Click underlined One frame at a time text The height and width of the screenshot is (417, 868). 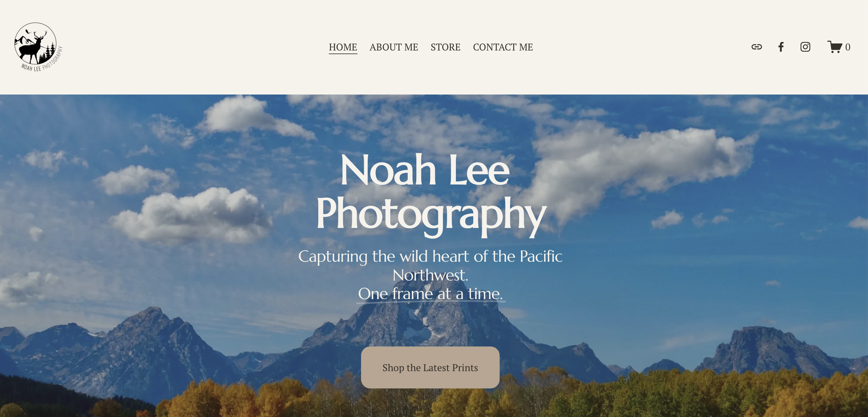click(431, 294)
